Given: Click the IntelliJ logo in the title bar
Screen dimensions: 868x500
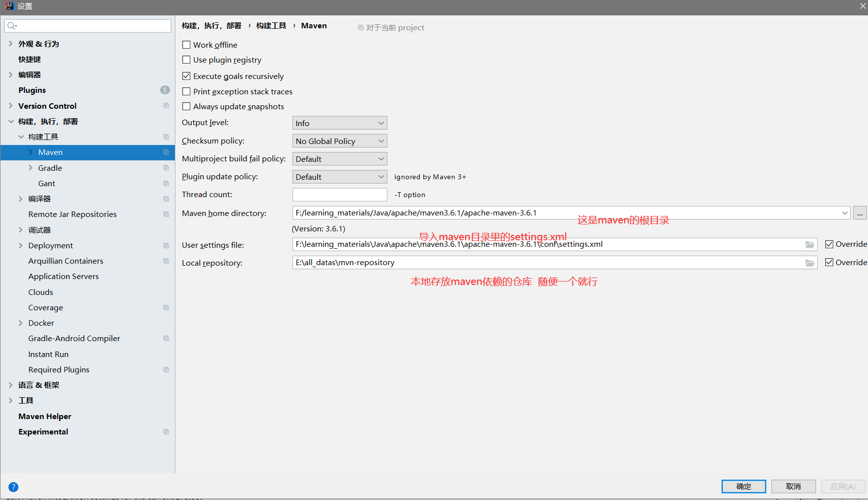Looking at the screenshot, I should tap(9, 6).
